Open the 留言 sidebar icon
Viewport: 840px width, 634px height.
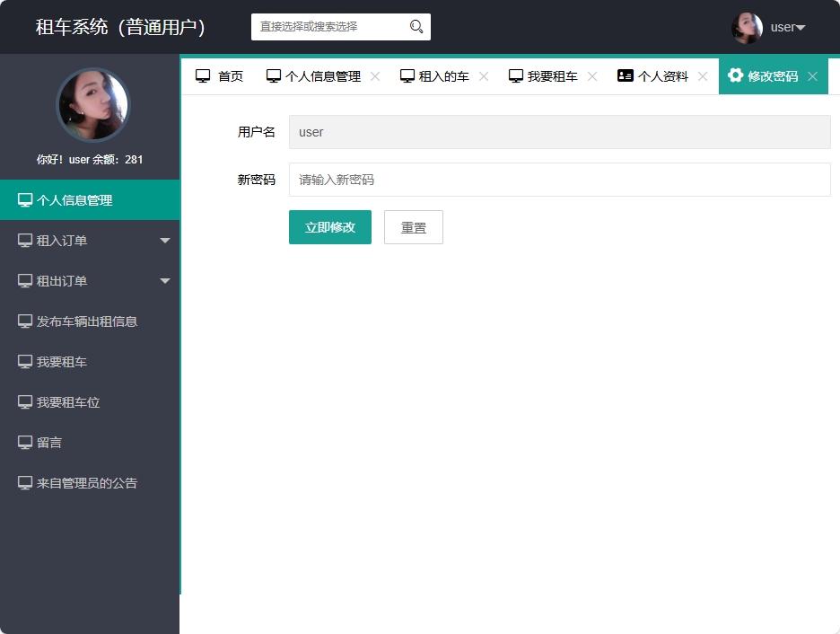click(x=24, y=442)
